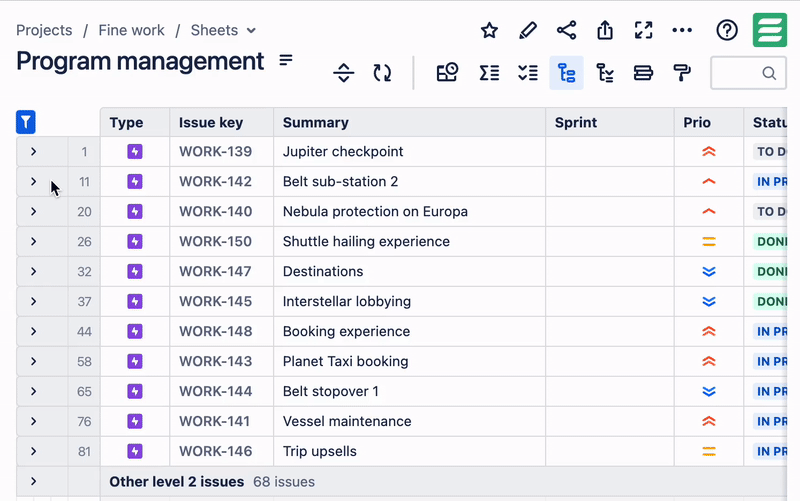Click the pencil edit icon
The image size is (800, 501).
click(x=528, y=31)
